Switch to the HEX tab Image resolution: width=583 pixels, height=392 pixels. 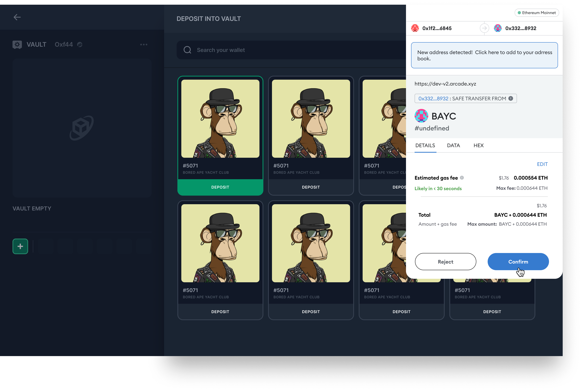pyautogui.click(x=478, y=145)
